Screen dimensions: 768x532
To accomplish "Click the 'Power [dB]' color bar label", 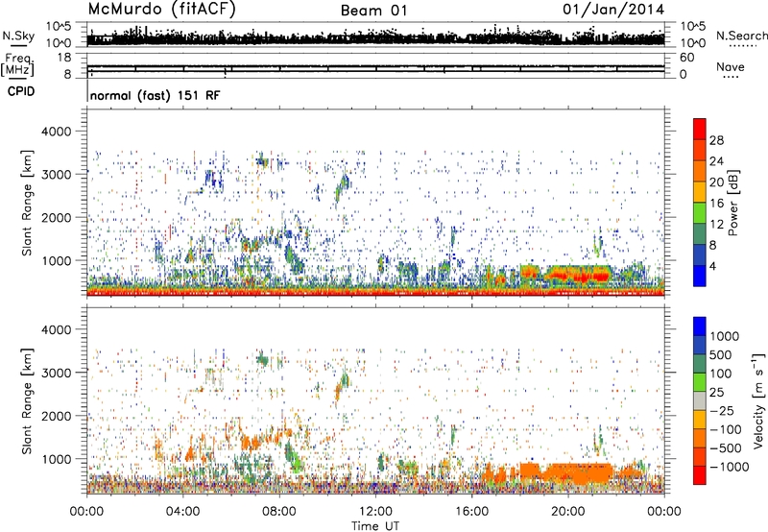I will [732, 203].
